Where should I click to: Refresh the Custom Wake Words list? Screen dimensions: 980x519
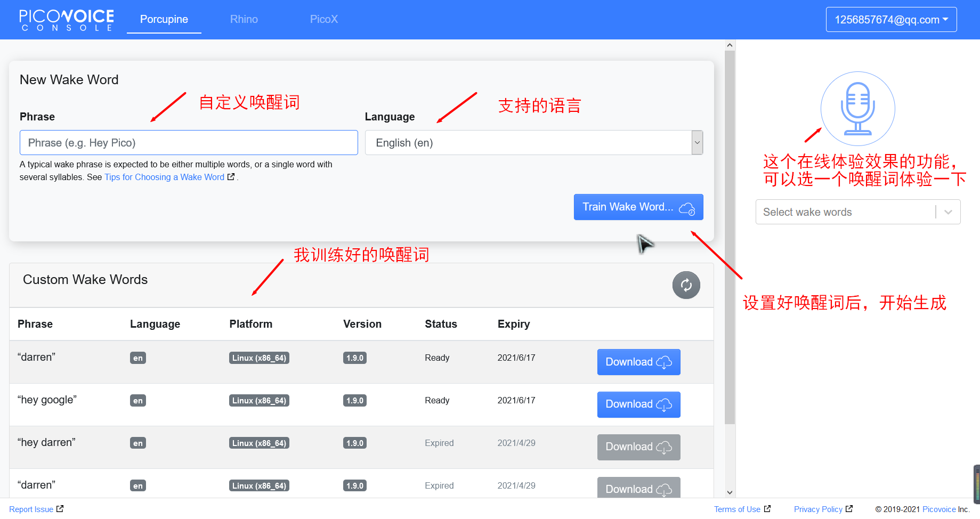pos(686,285)
